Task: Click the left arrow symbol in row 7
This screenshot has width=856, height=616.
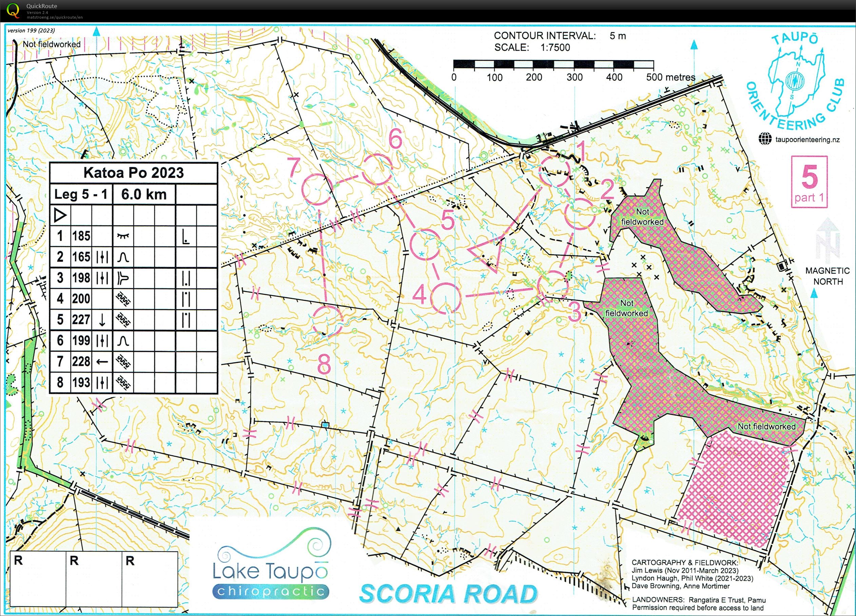Action: (102, 362)
